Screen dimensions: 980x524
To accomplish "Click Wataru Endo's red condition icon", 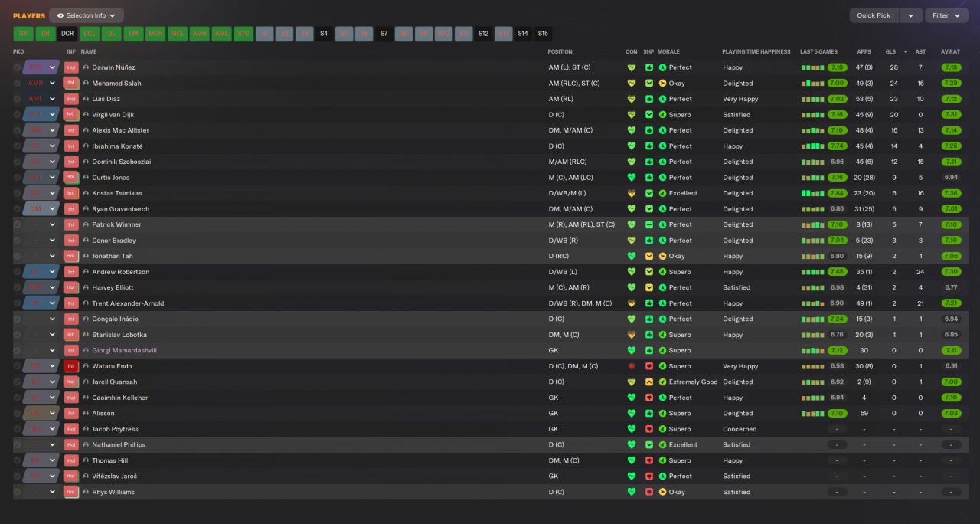I will (x=632, y=366).
